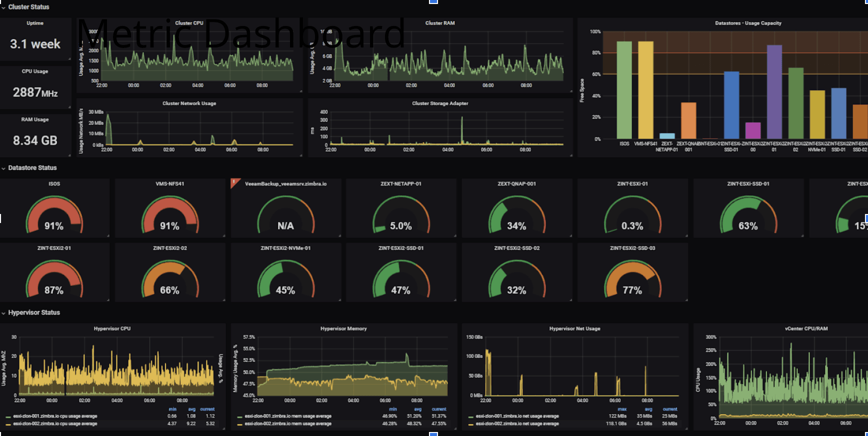Collapse the Cluster Status row chevron
The height and width of the screenshot is (436, 868).
pos(3,7)
